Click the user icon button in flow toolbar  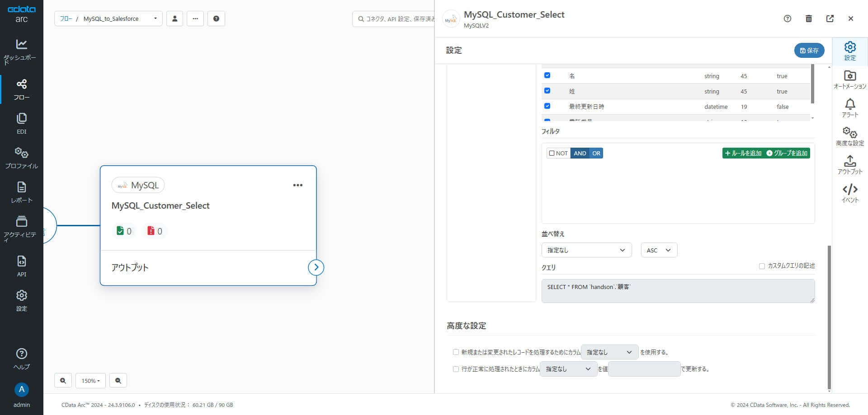[x=175, y=19]
